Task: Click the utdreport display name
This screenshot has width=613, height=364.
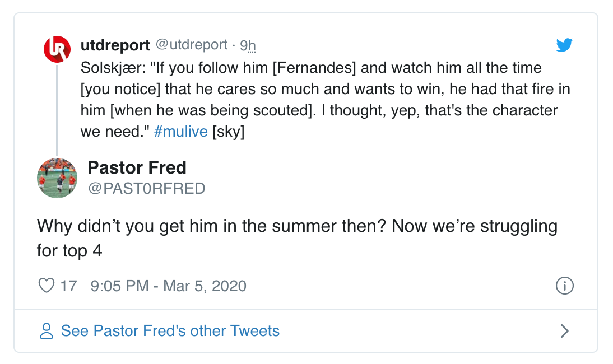Action: coord(115,45)
